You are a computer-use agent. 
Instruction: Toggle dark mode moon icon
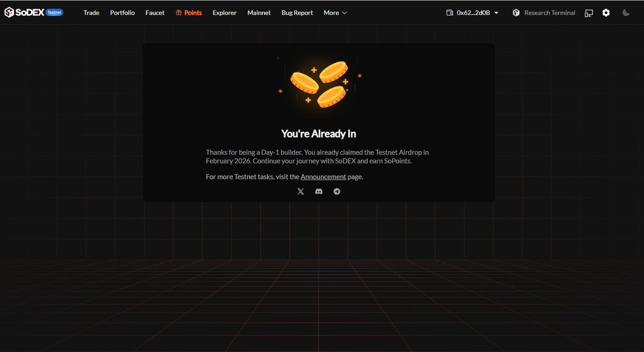click(626, 12)
